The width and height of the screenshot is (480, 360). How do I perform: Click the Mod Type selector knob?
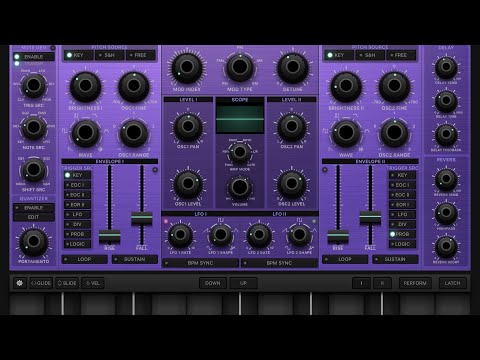[240, 67]
